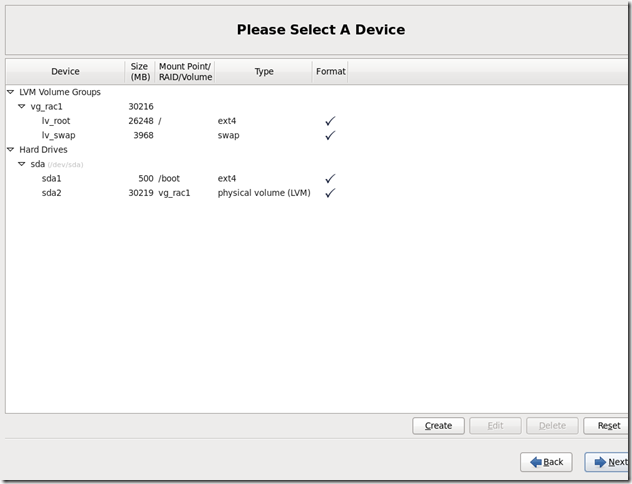Click the 30219 size of sda2
The height and width of the screenshot is (484, 632).
pos(141,193)
